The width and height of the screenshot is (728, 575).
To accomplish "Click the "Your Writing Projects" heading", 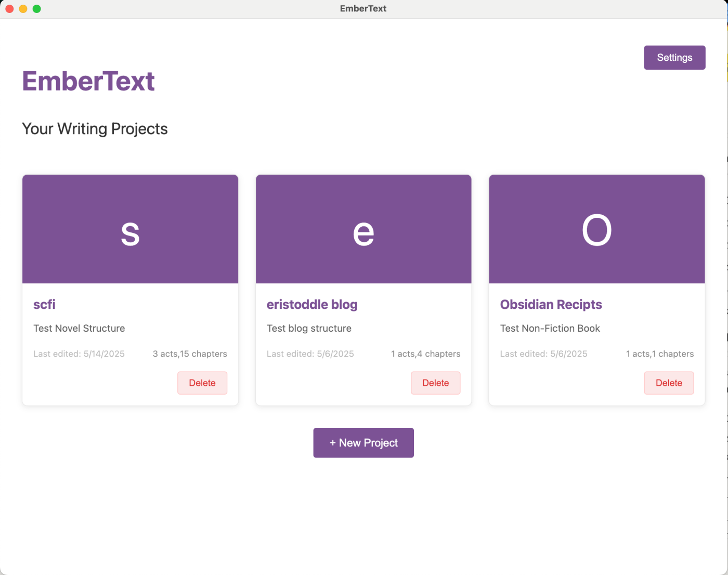I will pos(95,128).
